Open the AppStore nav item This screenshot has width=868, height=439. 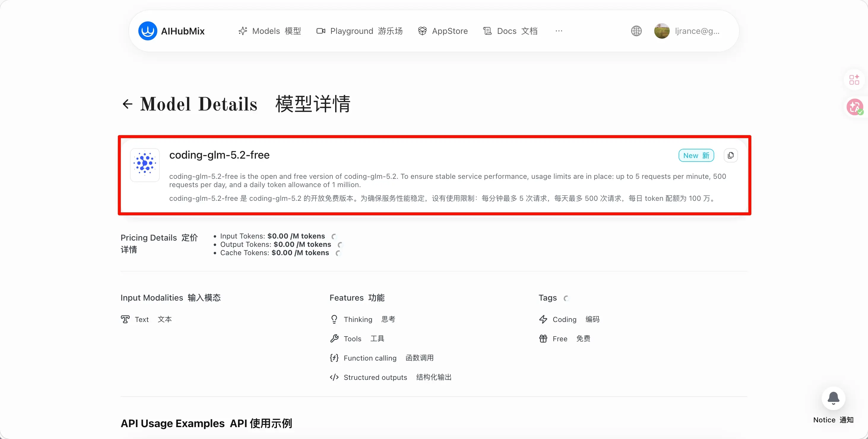coord(443,31)
